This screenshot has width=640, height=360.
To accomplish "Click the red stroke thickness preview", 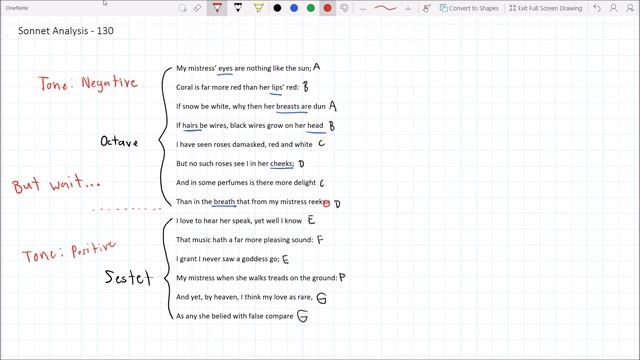I will pos(385,8).
